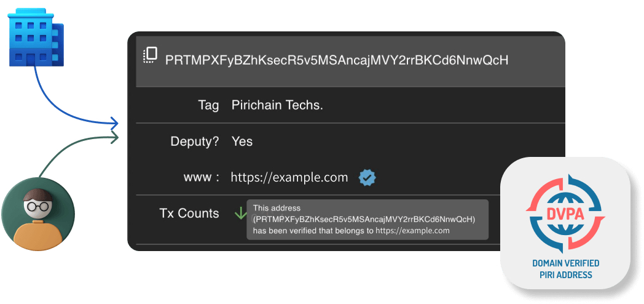The height and width of the screenshot is (304, 644).
Task: Click the blue verified checkmark badge
Action: pyautogui.click(x=367, y=178)
